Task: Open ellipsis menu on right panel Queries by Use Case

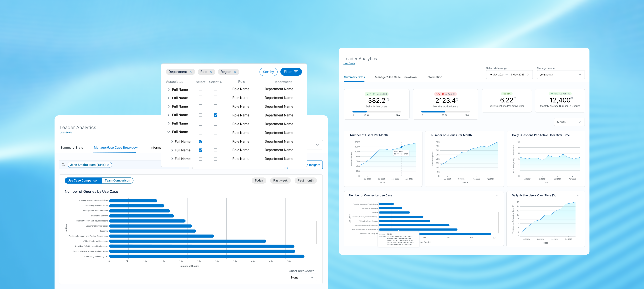Action: 497,195
